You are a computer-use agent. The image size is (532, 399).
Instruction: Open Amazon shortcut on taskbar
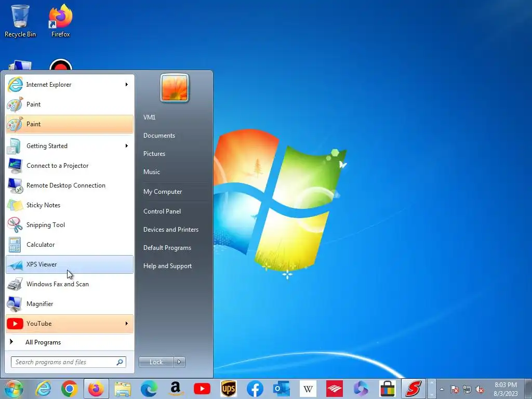pos(176,389)
